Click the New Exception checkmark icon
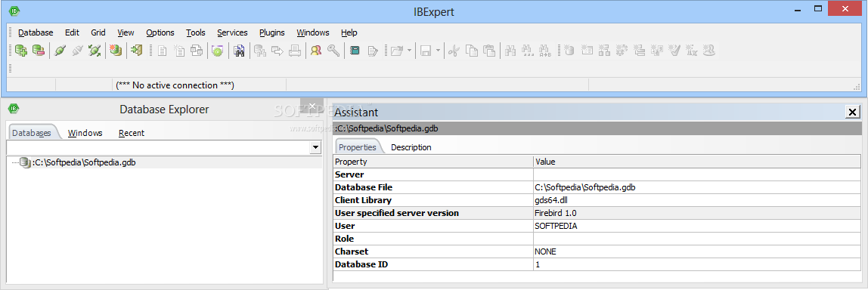868x290 pixels. (674, 51)
